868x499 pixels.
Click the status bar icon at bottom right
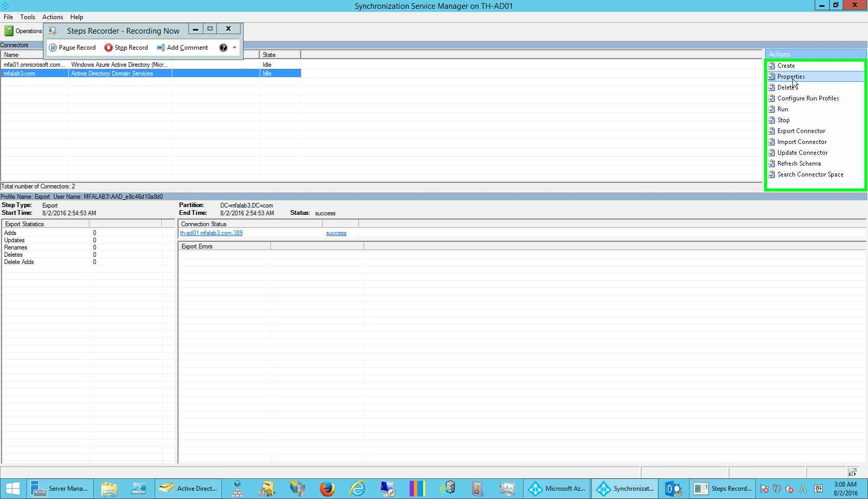852,472
